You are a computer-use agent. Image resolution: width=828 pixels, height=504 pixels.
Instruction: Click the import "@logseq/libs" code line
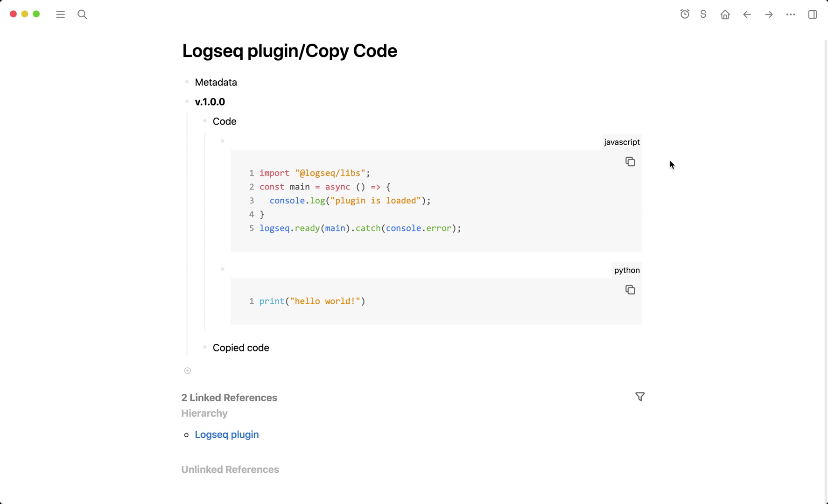point(315,173)
